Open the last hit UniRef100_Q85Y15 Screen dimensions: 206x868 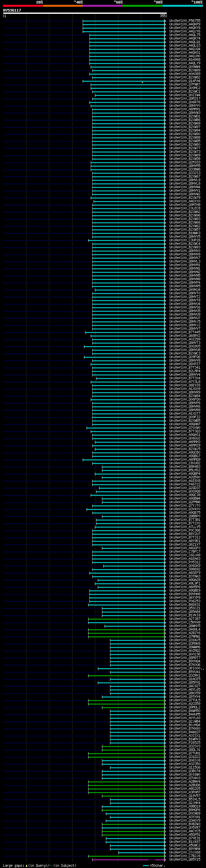tap(185, 860)
